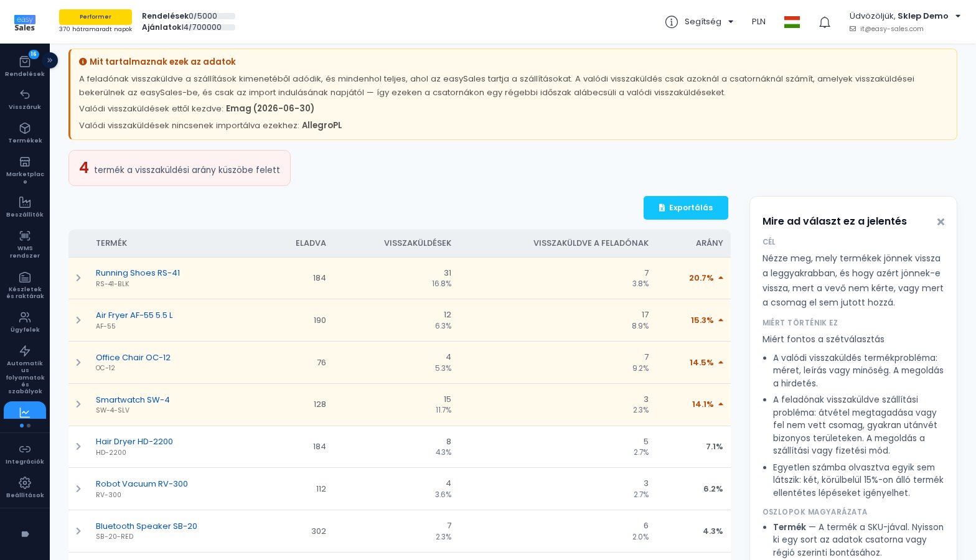Screen dimensions: 976x560
Task: Open Integrációk link icon
Action: (25, 449)
